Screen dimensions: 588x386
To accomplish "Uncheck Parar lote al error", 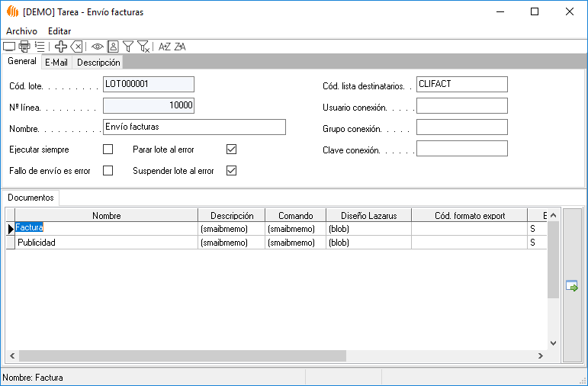I will [x=232, y=149].
